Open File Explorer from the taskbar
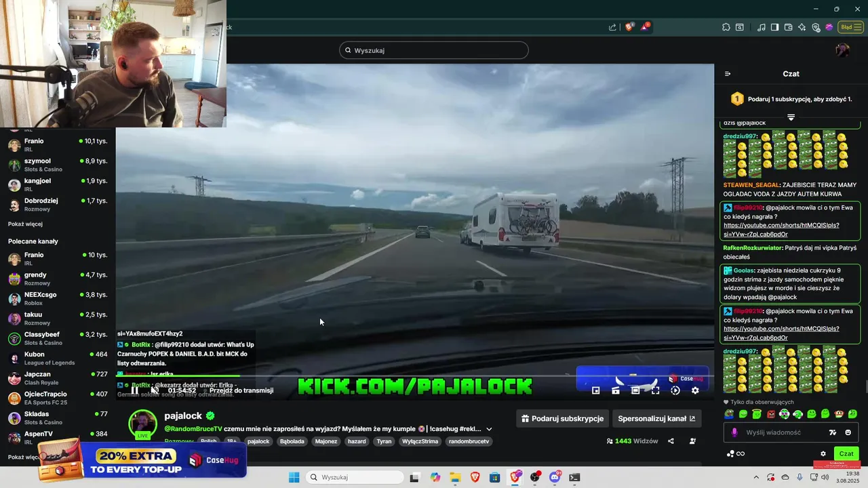Screen dimensions: 868x488 455,477
